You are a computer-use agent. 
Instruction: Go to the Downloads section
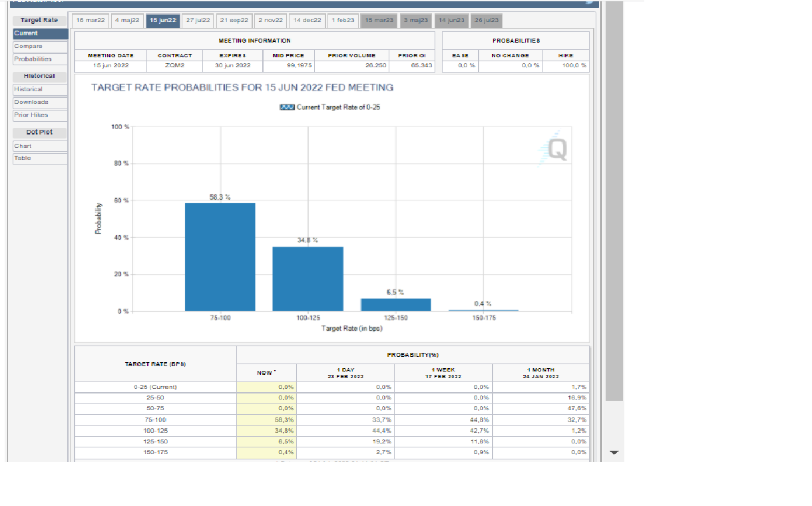click(x=41, y=103)
